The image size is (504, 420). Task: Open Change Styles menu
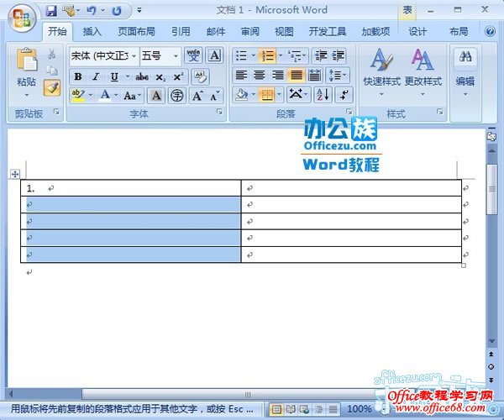pos(423,72)
